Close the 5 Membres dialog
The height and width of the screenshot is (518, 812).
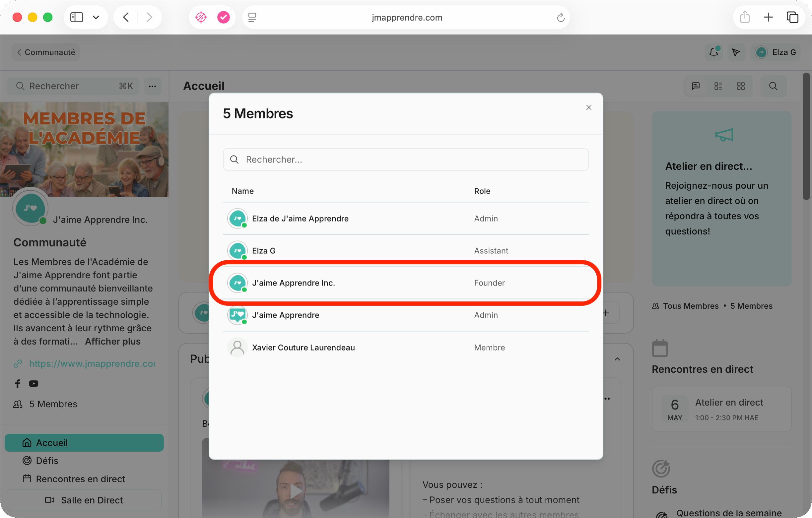(589, 107)
